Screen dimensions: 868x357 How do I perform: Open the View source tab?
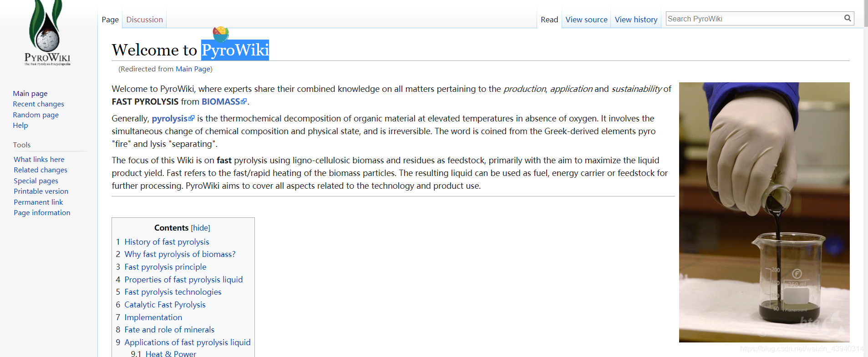pos(586,20)
